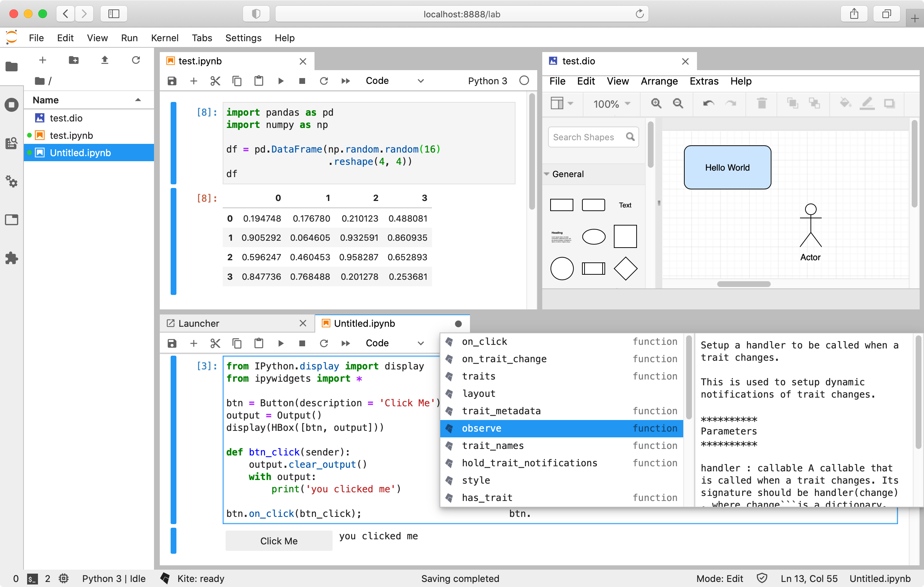Restart kernel and run all cells in test.ipynb
This screenshot has height=587, width=924.
(345, 81)
